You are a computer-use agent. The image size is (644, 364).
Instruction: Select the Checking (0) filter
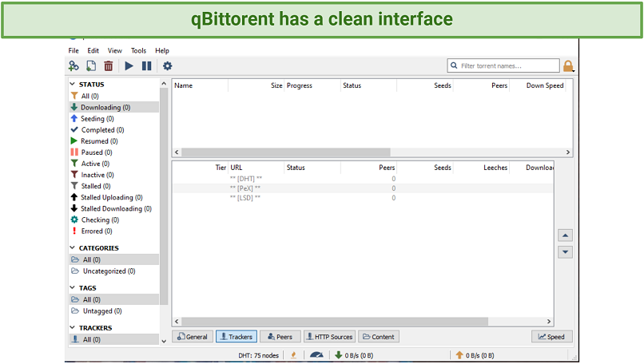pos(114,220)
